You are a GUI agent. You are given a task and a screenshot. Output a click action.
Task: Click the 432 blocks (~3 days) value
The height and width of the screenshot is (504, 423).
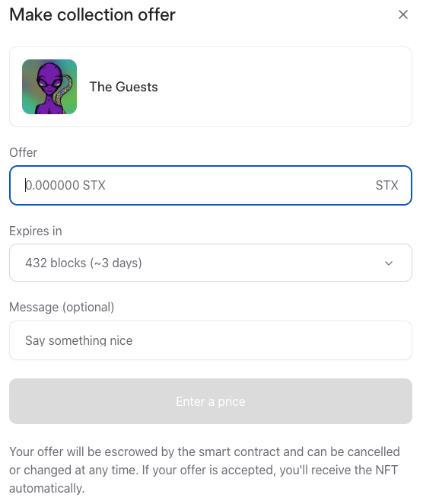click(x=84, y=263)
